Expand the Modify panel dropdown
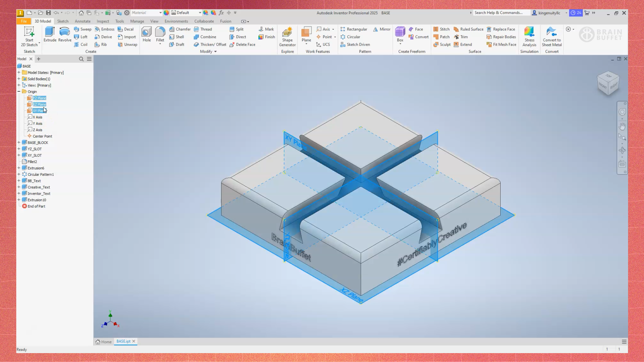 coord(215,51)
